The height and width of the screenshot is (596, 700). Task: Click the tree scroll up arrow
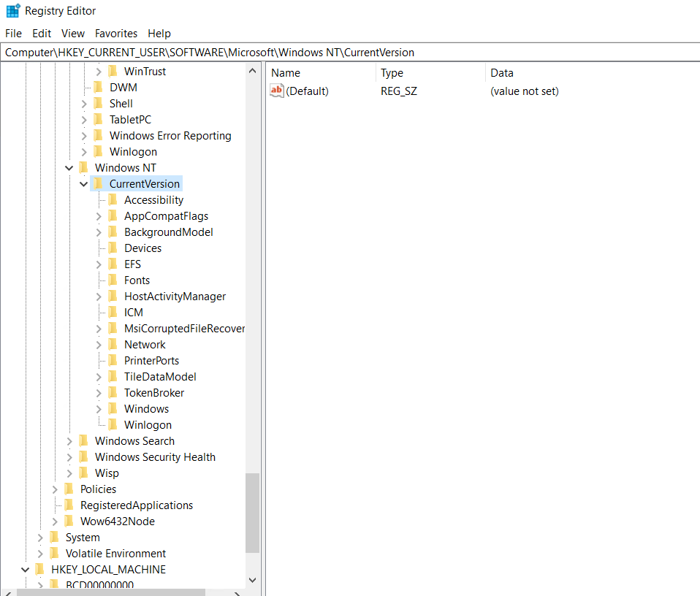click(x=252, y=71)
